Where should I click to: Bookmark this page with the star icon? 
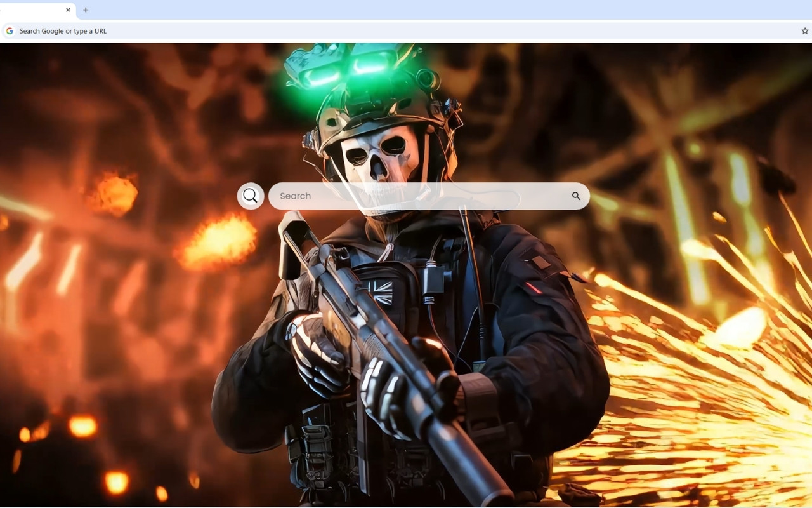[x=805, y=31]
